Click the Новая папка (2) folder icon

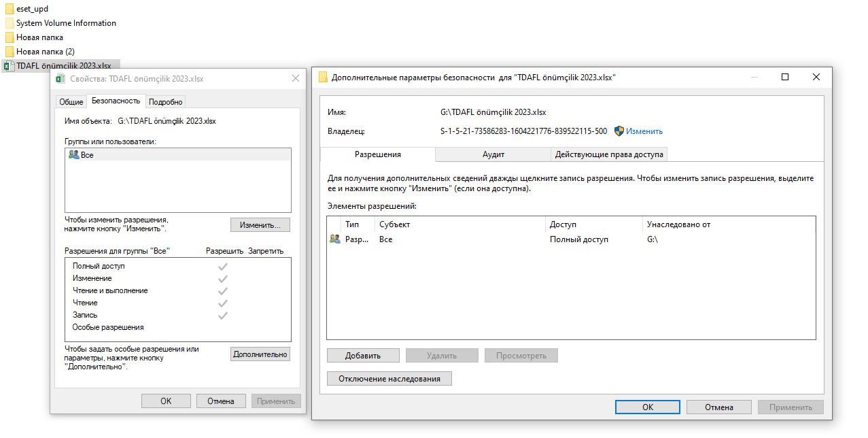click(x=10, y=52)
